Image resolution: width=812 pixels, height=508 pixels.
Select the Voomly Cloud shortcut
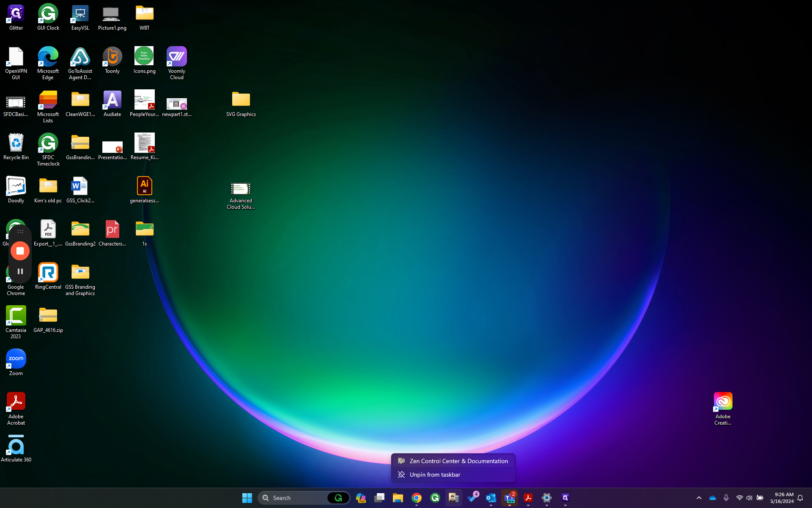click(x=177, y=63)
